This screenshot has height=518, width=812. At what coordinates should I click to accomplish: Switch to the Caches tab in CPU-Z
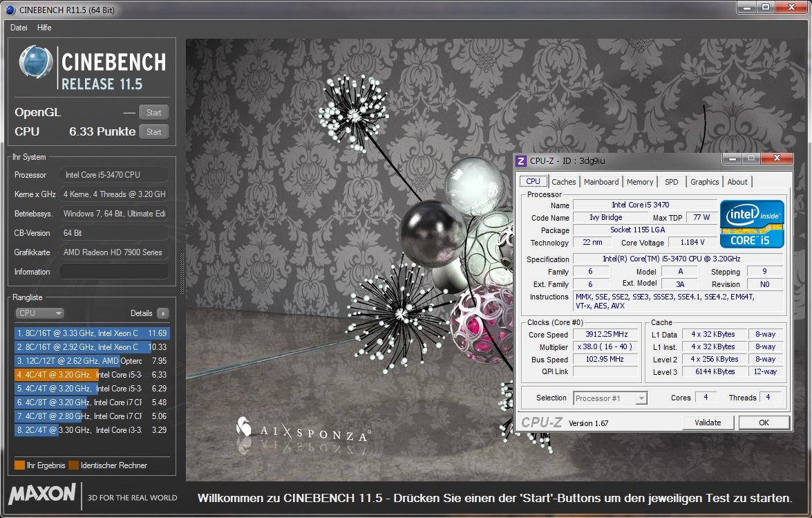click(563, 182)
